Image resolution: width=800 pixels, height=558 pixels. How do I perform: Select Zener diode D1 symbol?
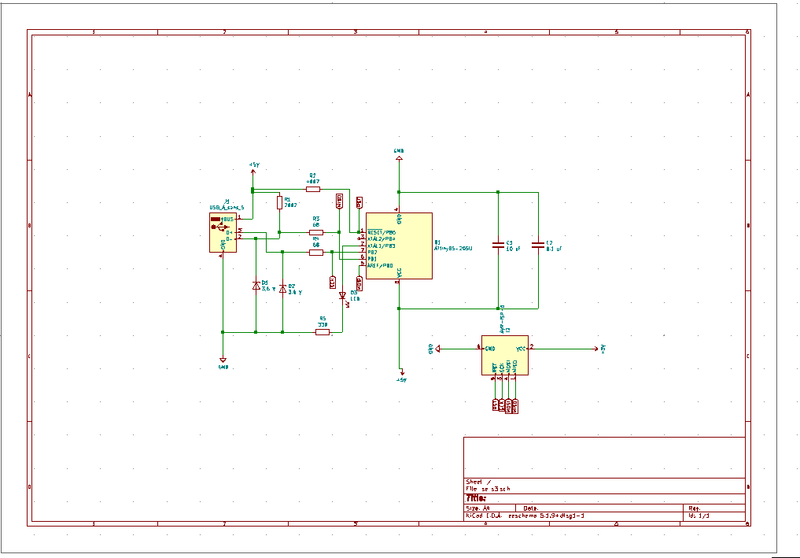pos(256,286)
